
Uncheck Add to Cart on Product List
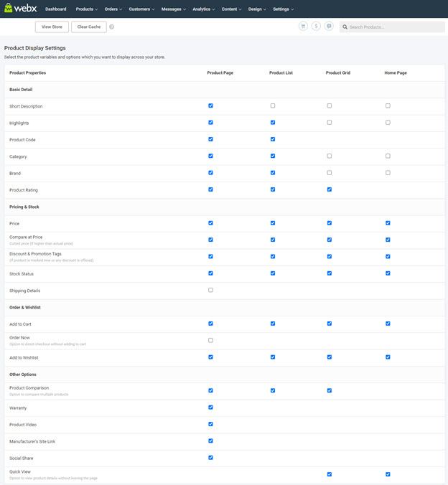(x=273, y=324)
